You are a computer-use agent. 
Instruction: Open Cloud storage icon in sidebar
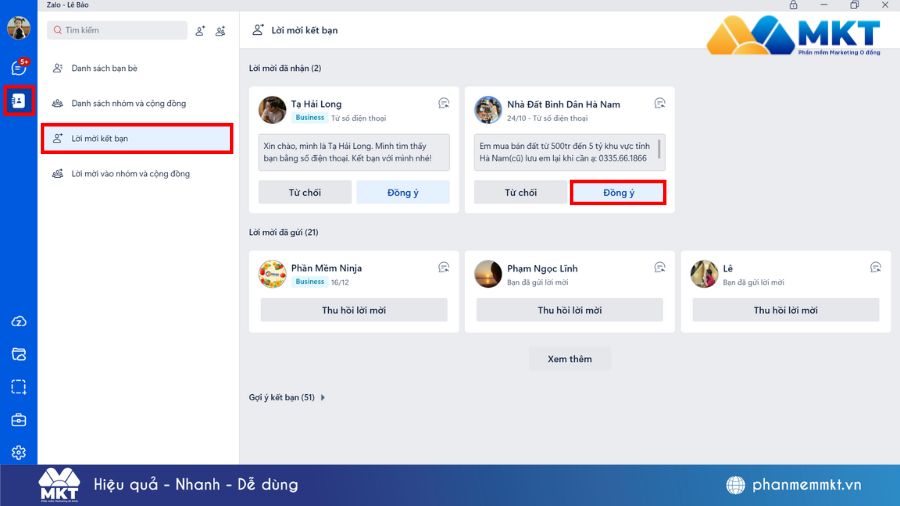pos(18,321)
